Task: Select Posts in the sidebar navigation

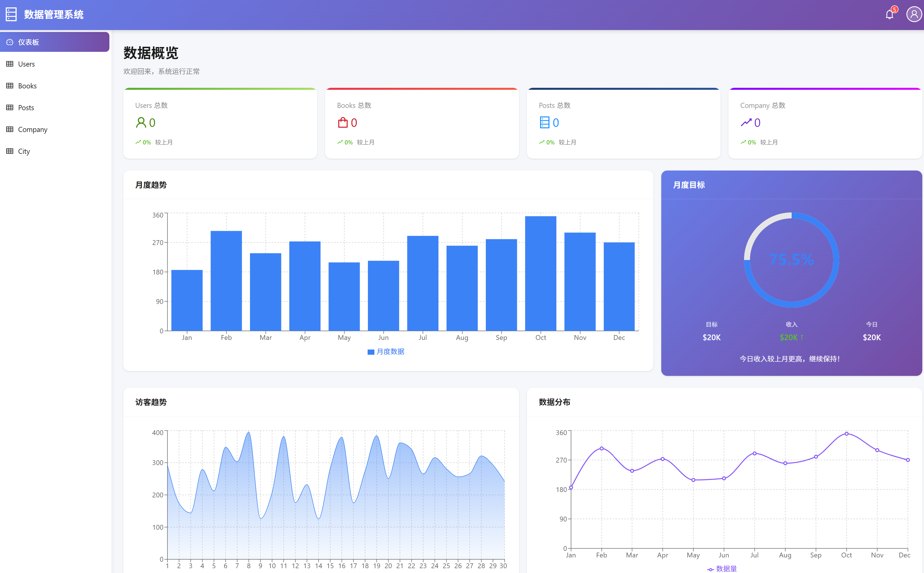Action: point(26,107)
